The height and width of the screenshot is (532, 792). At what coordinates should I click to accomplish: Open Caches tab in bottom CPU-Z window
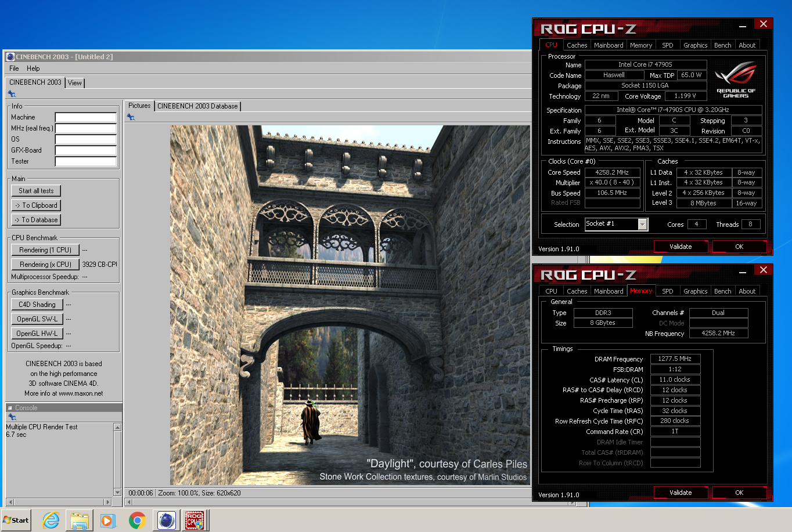click(577, 291)
